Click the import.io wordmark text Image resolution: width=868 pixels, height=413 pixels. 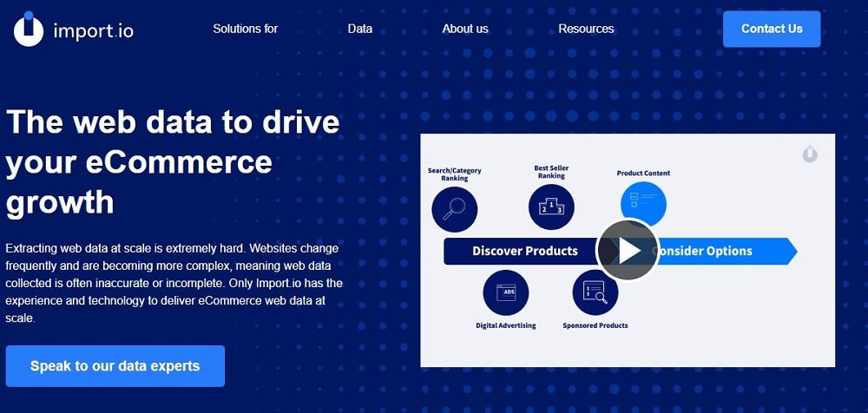coord(94,31)
